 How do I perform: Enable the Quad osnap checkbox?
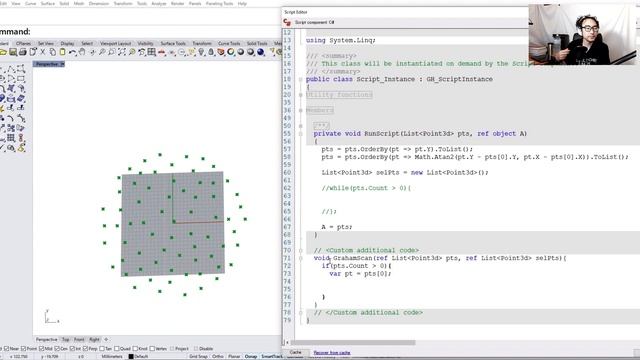coord(117,349)
